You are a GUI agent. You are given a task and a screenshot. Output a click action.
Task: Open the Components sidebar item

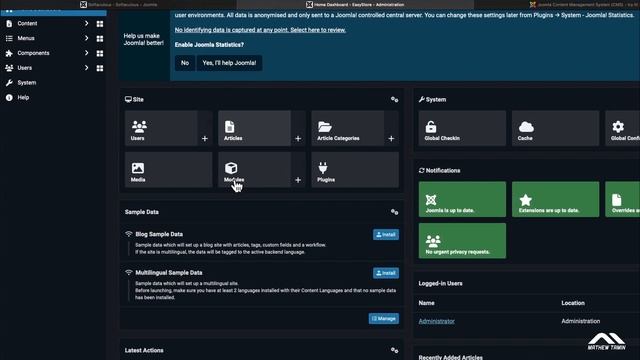pos(33,53)
